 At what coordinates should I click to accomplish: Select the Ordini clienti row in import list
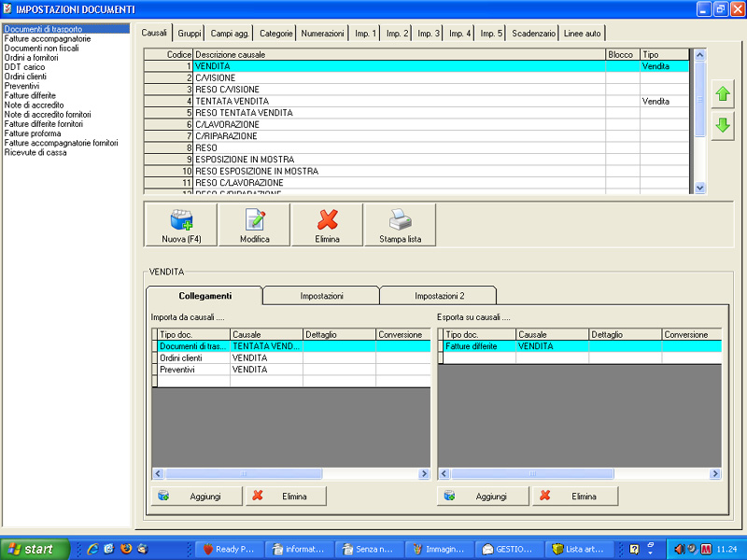point(190,357)
